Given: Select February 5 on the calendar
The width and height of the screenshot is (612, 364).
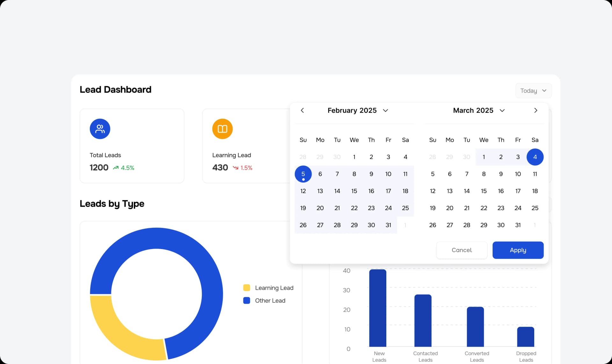Looking at the screenshot, I should point(303,174).
